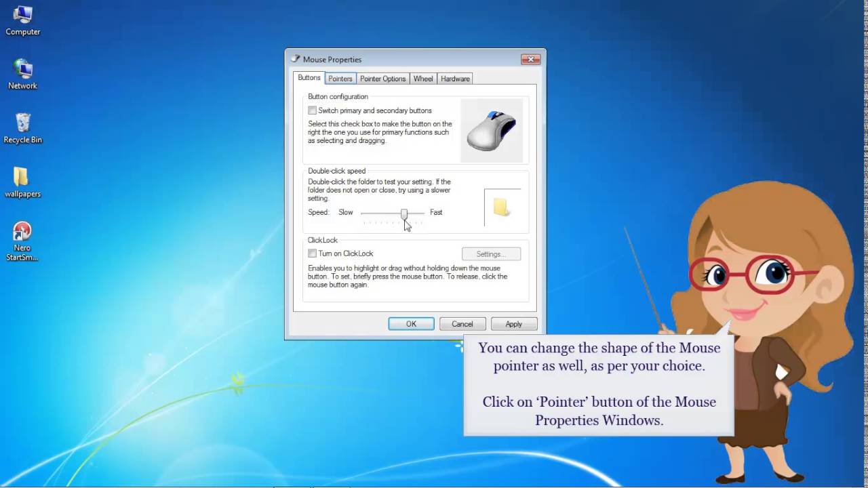Click the 'Fast' speed label

pos(436,212)
